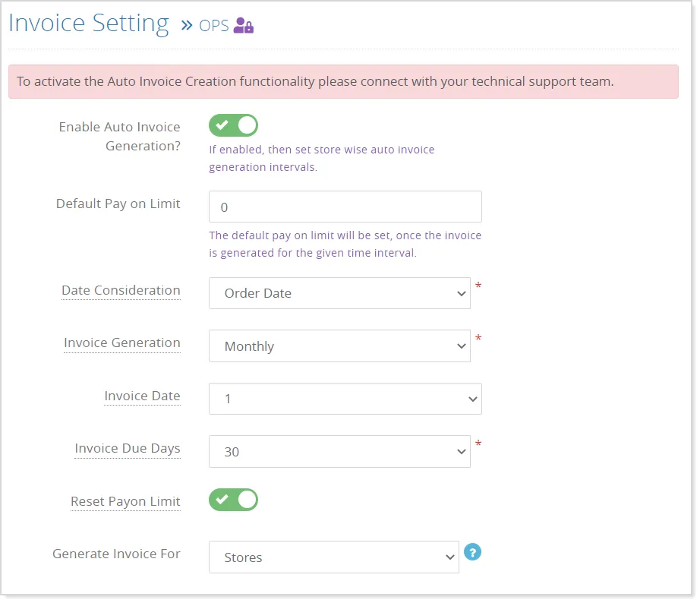This screenshot has height=603, width=700.
Task: Select the Default Pay on Limit input field
Action: tap(345, 206)
